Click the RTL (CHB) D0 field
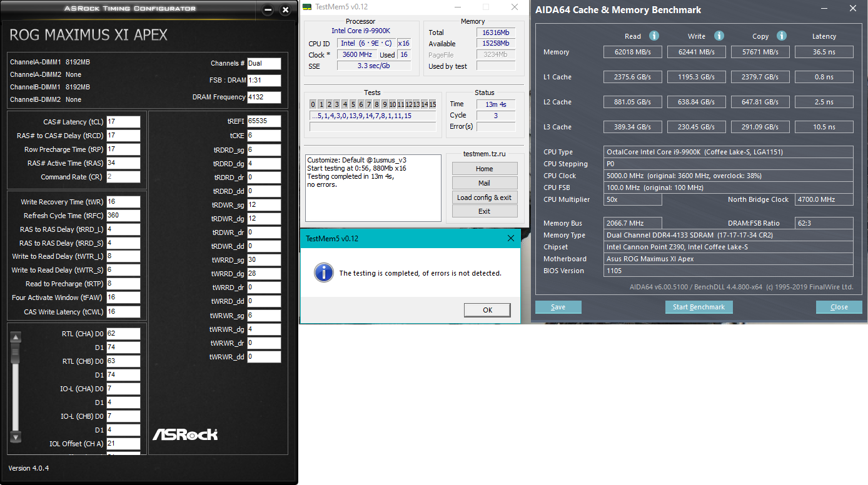 click(123, 361)
